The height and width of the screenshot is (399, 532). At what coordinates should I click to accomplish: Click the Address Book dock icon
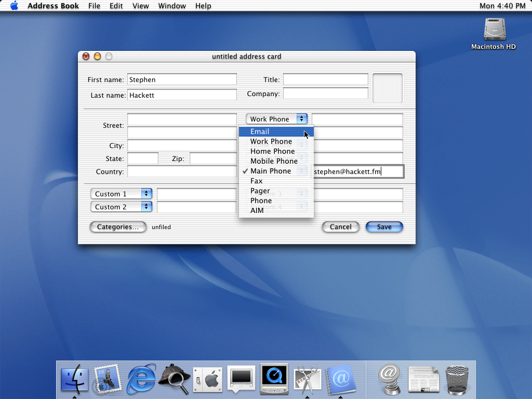coord(340,379)
